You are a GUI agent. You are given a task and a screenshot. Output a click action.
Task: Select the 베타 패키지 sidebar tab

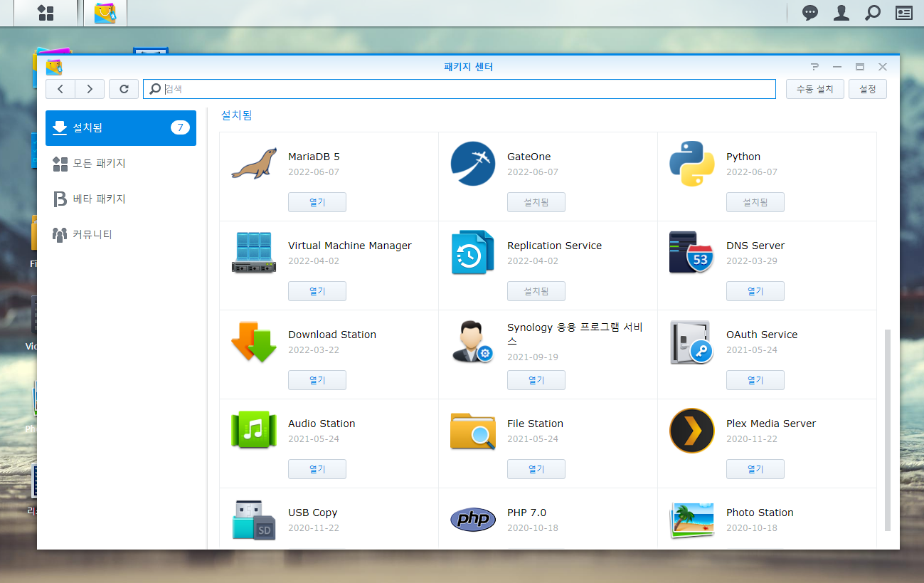coord(121,199)
